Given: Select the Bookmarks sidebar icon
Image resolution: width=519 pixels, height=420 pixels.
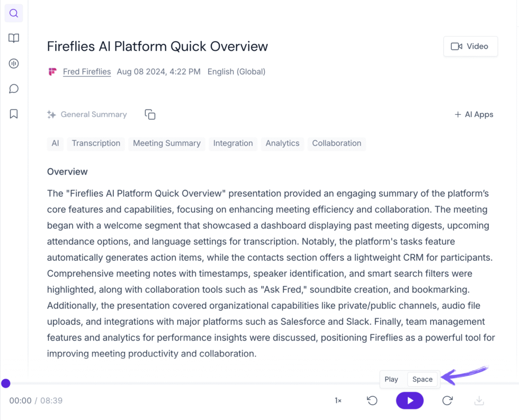Looking at the screenshot, I should coord(13,113).
